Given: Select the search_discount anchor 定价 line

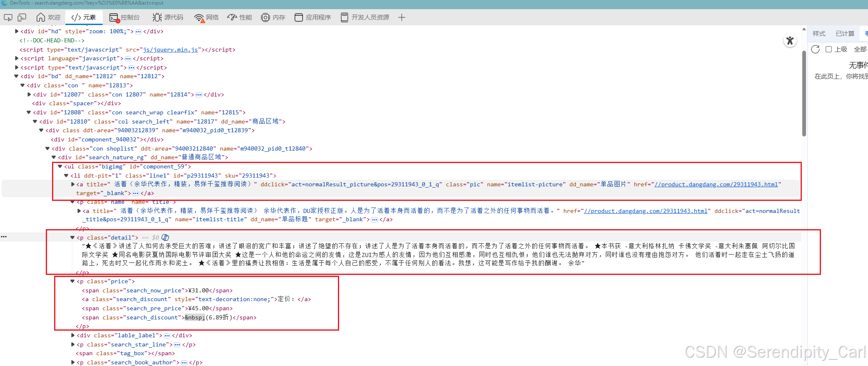Looking at the screenshot, I should (196, 299).
